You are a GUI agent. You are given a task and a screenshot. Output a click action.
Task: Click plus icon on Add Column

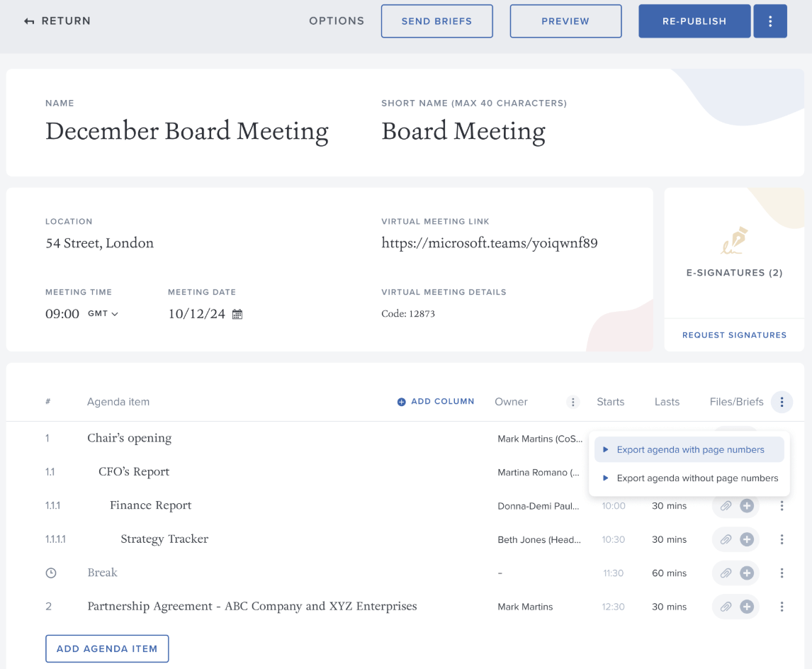tap(401, 402)
